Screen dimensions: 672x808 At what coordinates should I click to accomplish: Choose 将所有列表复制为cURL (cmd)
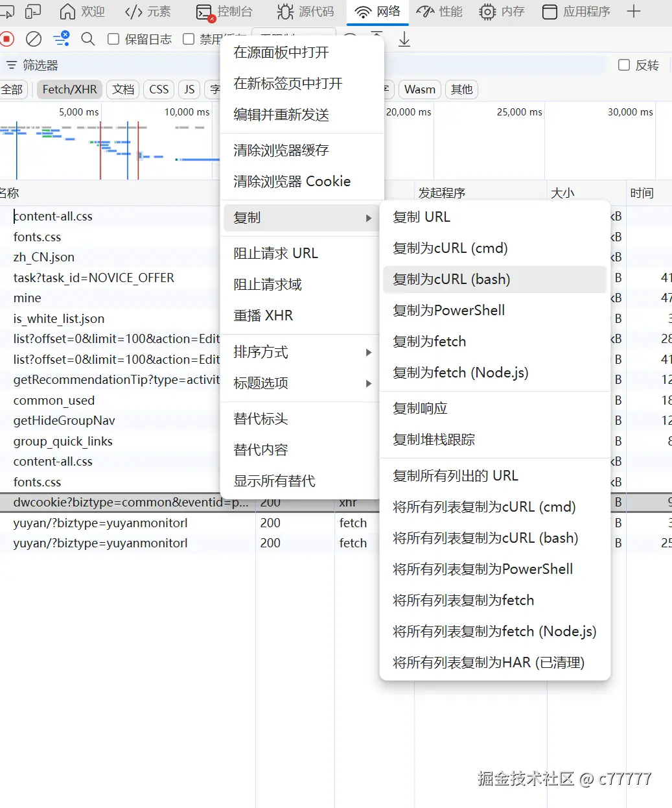[x=494, y=507]
